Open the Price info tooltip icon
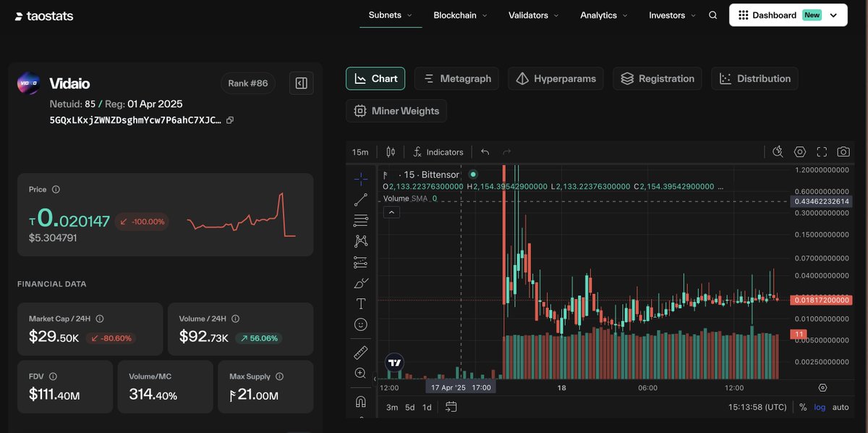 point(56,190)
